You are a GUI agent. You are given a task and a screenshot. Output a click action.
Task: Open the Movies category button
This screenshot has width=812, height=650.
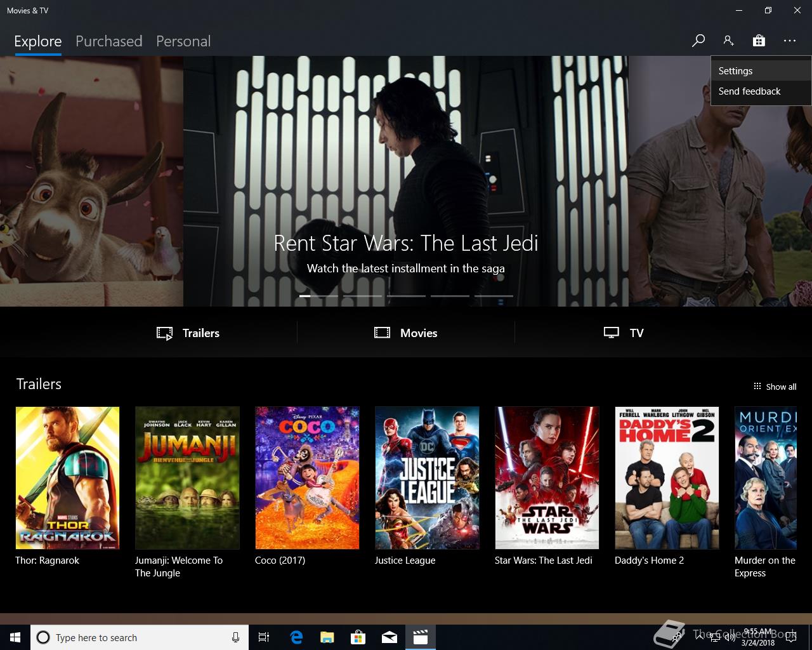pos(406,333)
